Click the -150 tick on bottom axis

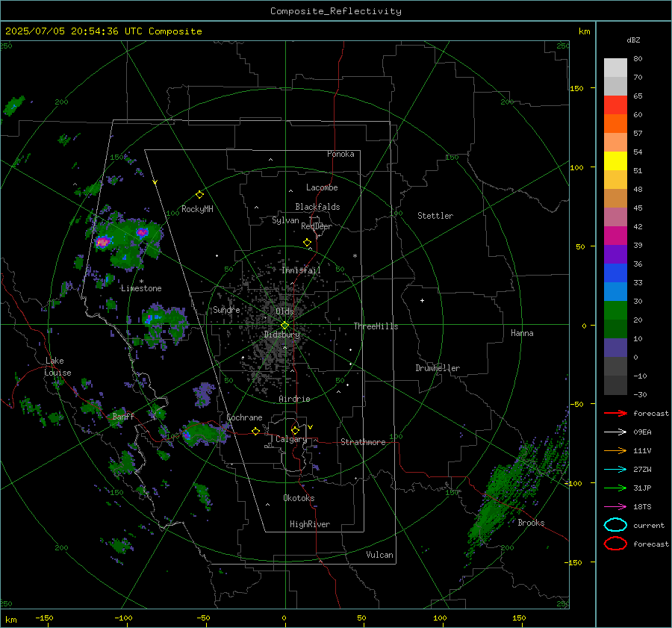point(44,618)
